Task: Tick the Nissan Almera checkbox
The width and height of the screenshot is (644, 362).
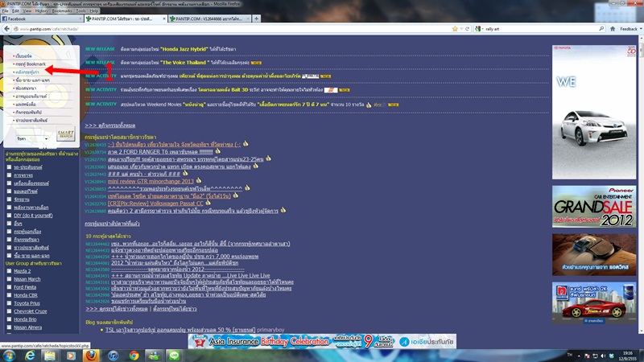Action: tap(9, 327)
